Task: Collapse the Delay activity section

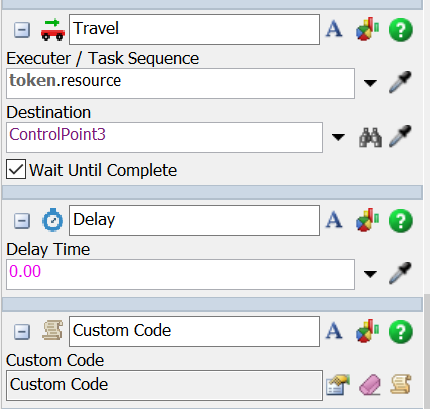Action: (22, 221)
